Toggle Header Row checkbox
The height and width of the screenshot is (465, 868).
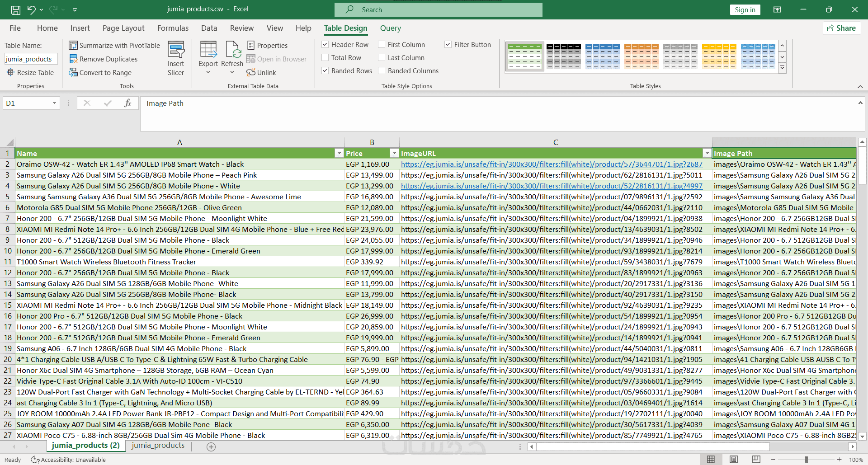325,44
